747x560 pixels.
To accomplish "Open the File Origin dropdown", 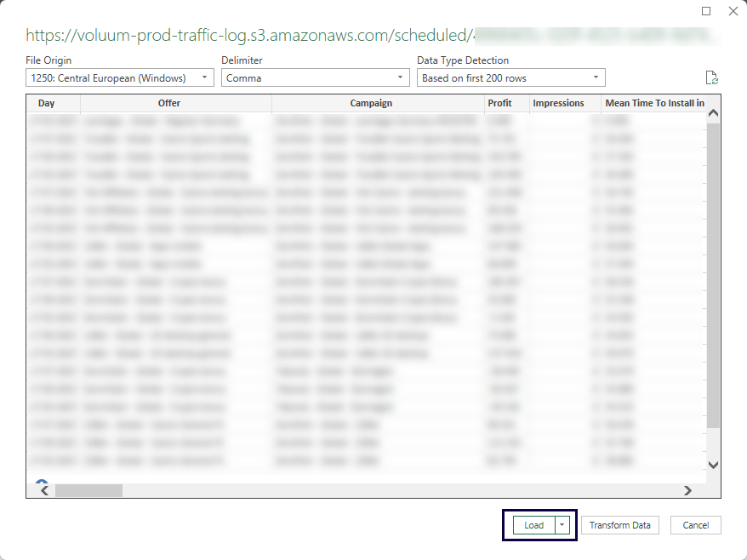I will 204,77.
